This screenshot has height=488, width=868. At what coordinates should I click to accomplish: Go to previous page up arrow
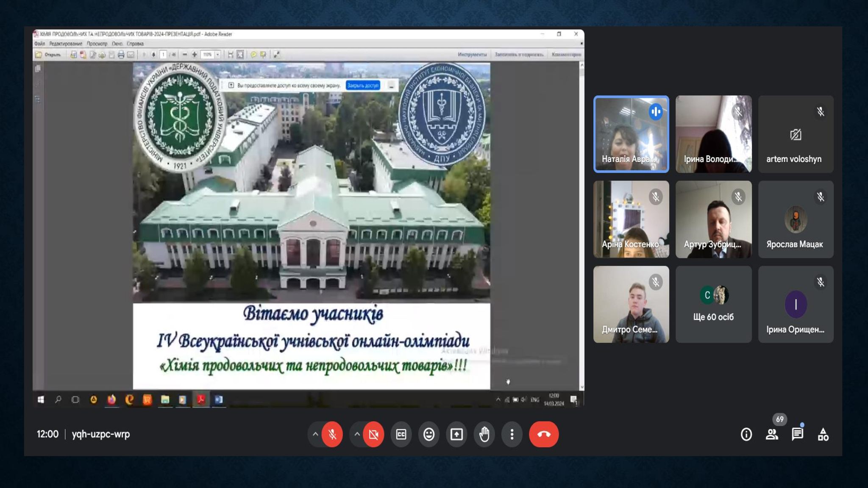point(144,55)
